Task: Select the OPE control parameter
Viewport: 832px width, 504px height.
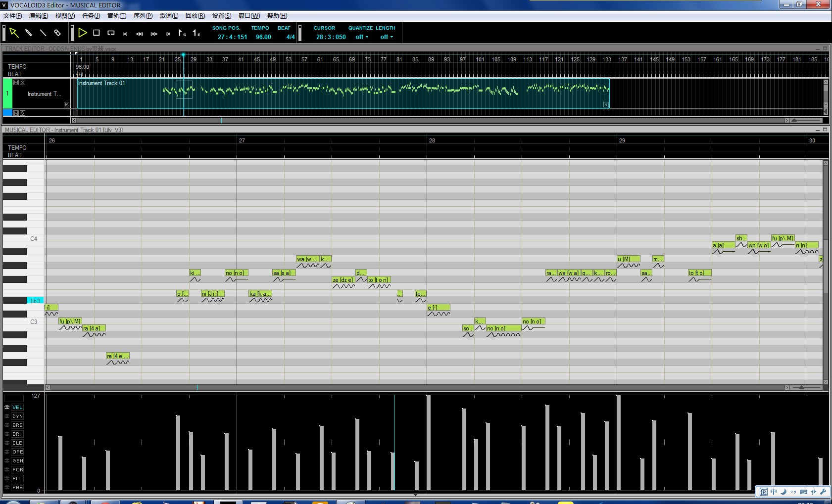Action: tap(17, 452)
